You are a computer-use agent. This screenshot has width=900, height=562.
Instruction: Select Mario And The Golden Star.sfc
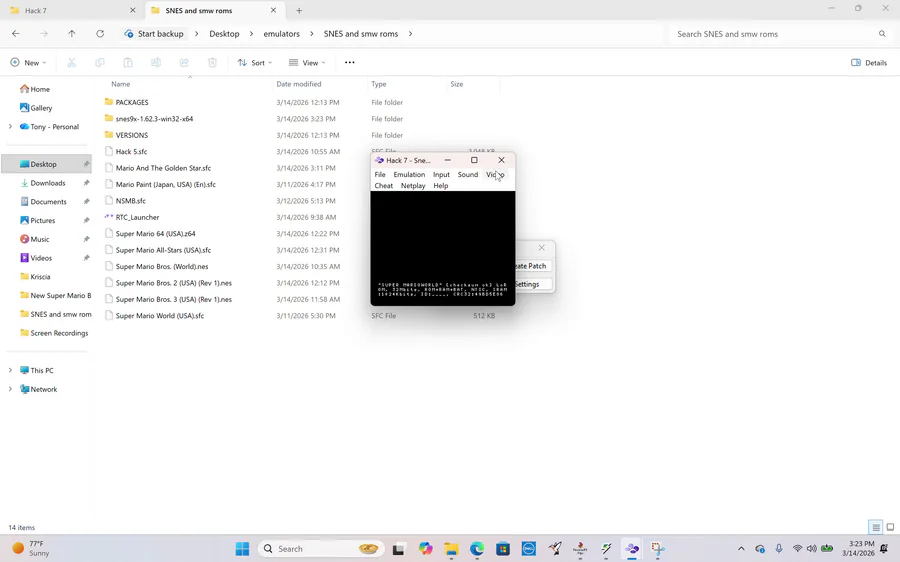point(163,168)
